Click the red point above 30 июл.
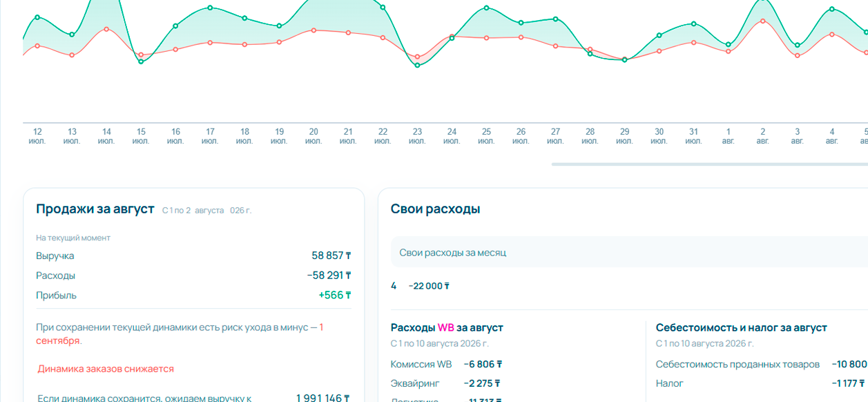This screenshot has width=868, height=402. click(659, 50)
